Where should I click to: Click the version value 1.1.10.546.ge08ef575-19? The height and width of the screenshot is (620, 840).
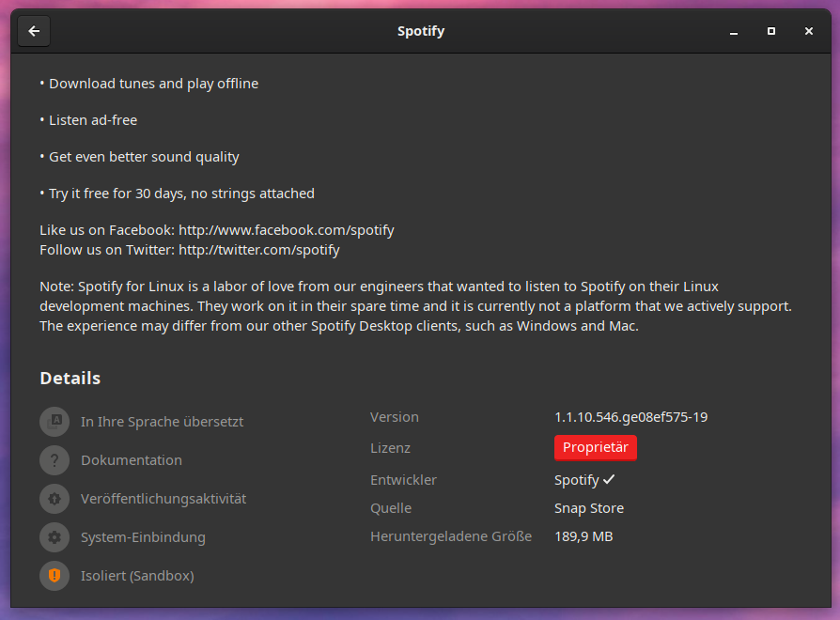631,417
